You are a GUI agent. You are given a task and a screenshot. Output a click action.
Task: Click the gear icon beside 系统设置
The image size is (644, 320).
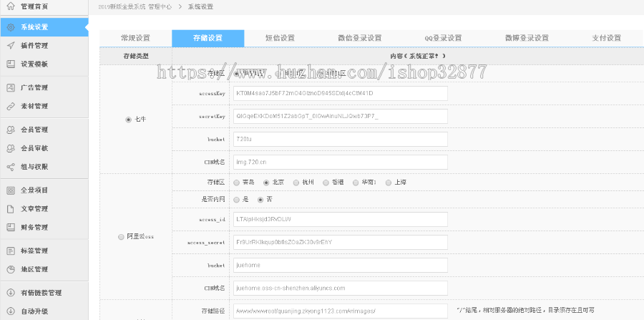pos(11,27)
